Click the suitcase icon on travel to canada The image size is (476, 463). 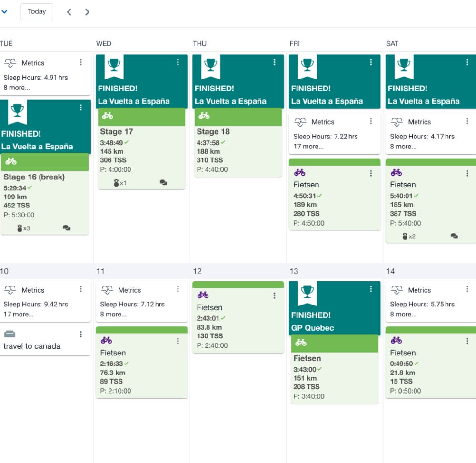[x=10, y=334]
